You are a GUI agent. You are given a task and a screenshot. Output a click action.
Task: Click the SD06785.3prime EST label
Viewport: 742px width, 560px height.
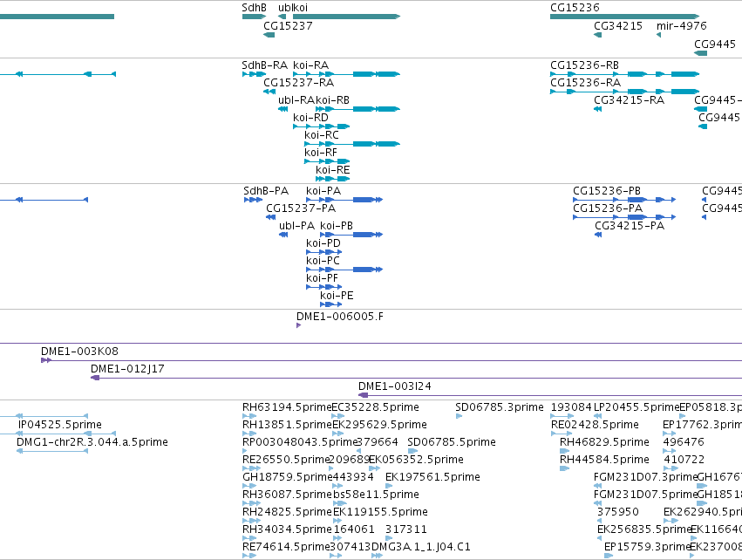[500, 407]
